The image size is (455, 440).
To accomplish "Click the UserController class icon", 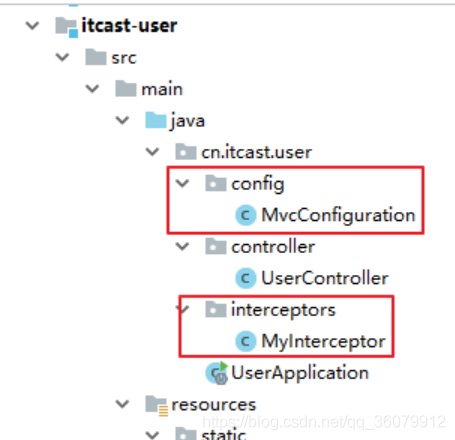I will pos(246,278).
